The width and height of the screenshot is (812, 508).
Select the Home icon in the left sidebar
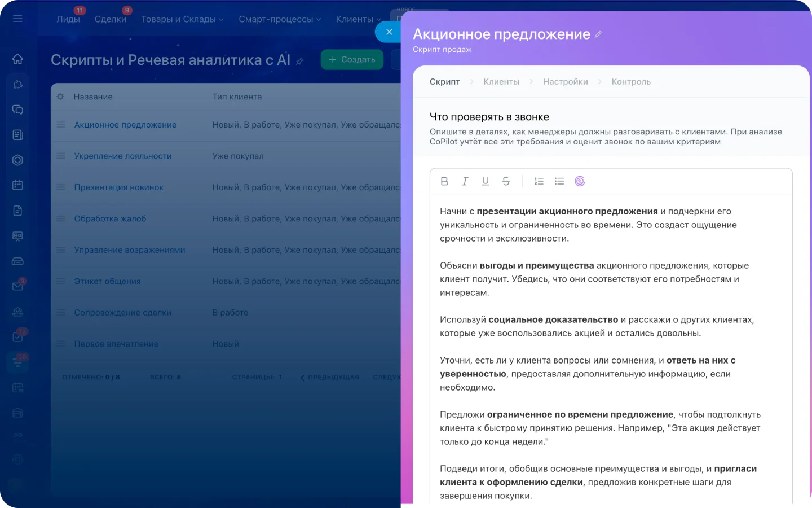pos(17,59)
